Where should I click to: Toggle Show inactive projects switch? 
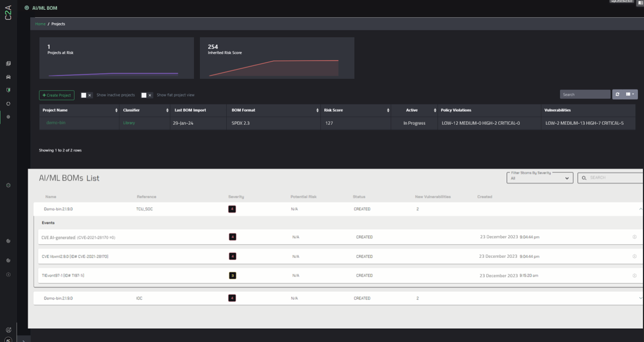(x=86, y=95)
